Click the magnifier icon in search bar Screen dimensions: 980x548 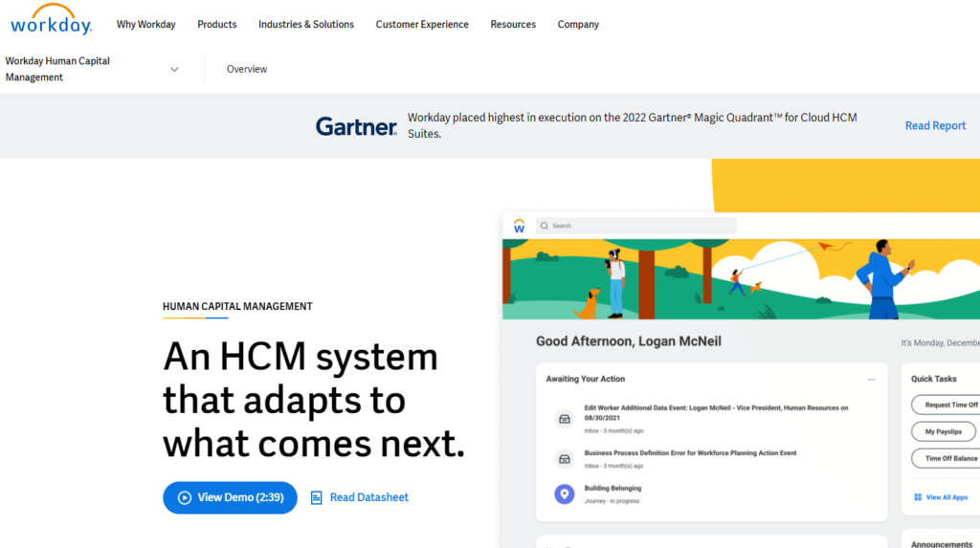click(545, 226)
